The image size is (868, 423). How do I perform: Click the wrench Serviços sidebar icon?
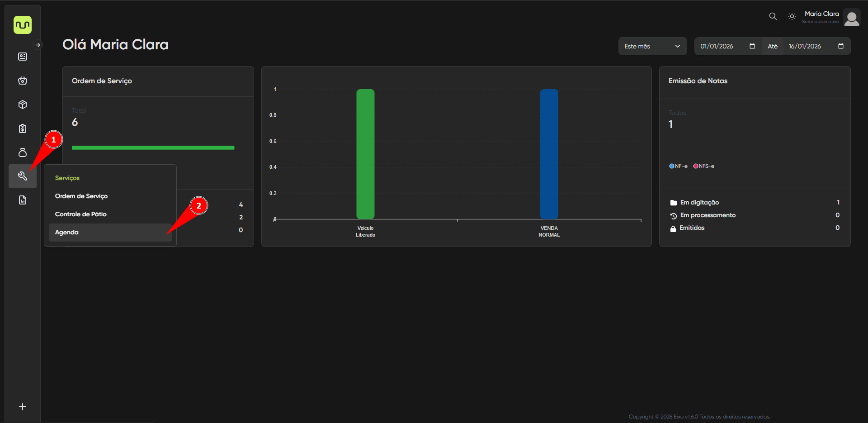coord(23,176)
